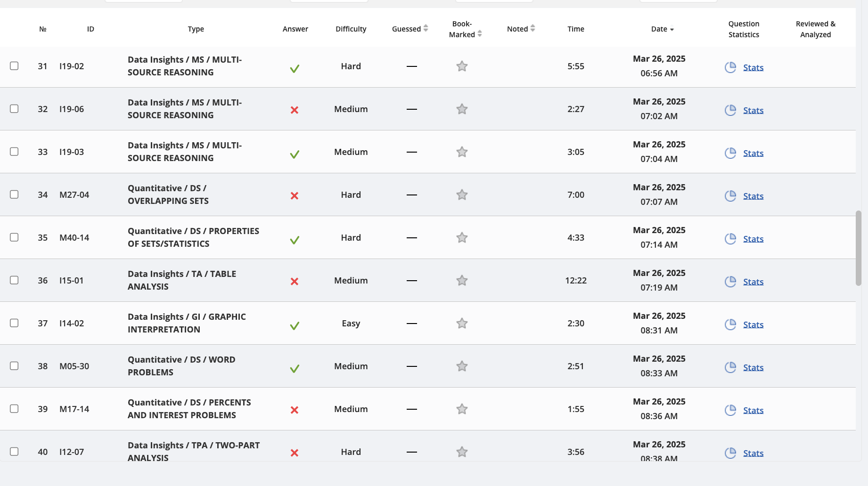The width and height of the screenshot is (868, 486).
Task: Click the statistics chart icon for question 35
Action: [730, 239]
